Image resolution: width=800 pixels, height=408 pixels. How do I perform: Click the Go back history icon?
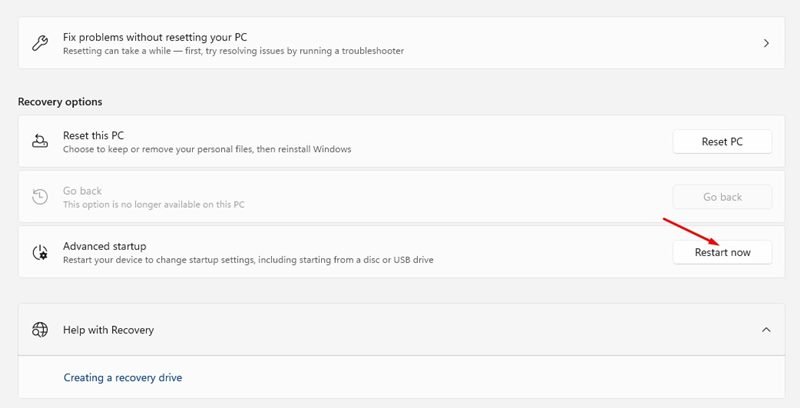(x=40, y=197)
